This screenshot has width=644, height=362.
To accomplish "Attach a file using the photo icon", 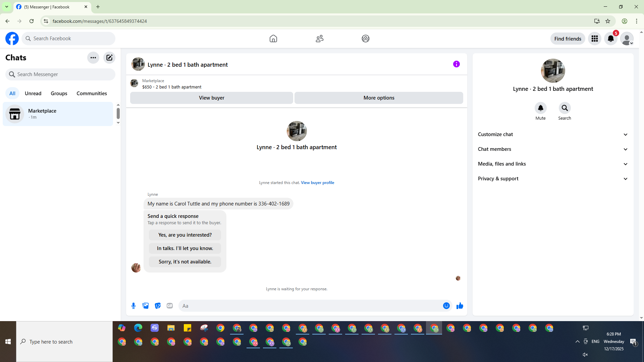I will point(146,306).
